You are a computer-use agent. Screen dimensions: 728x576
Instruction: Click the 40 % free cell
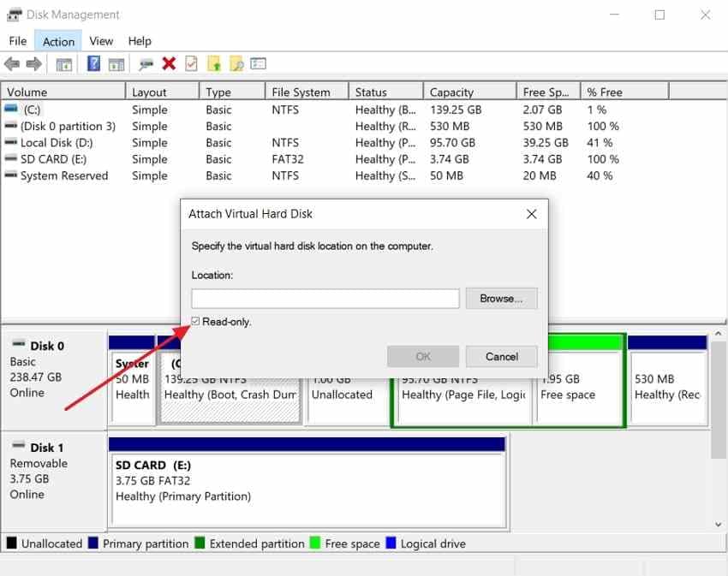point(600,176)
